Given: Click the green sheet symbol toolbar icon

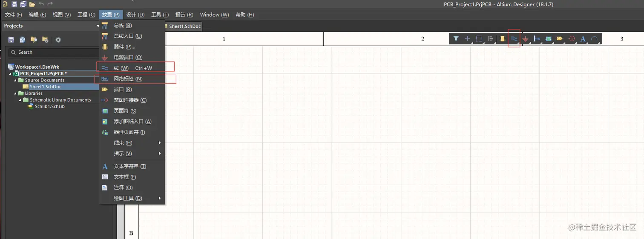Looking at the screenshot, I should coord(549,39).
